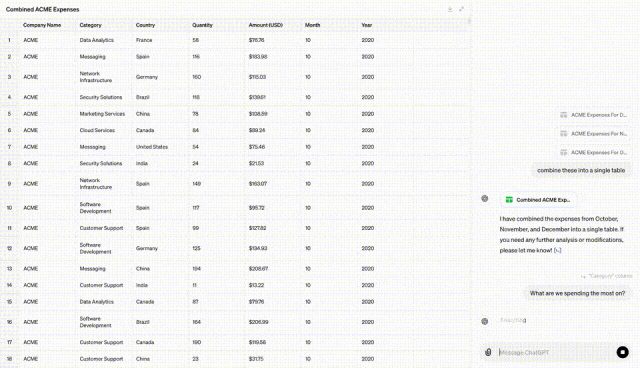Open the view analysis code link icon
640x368 pixels.
pos(558,251)
